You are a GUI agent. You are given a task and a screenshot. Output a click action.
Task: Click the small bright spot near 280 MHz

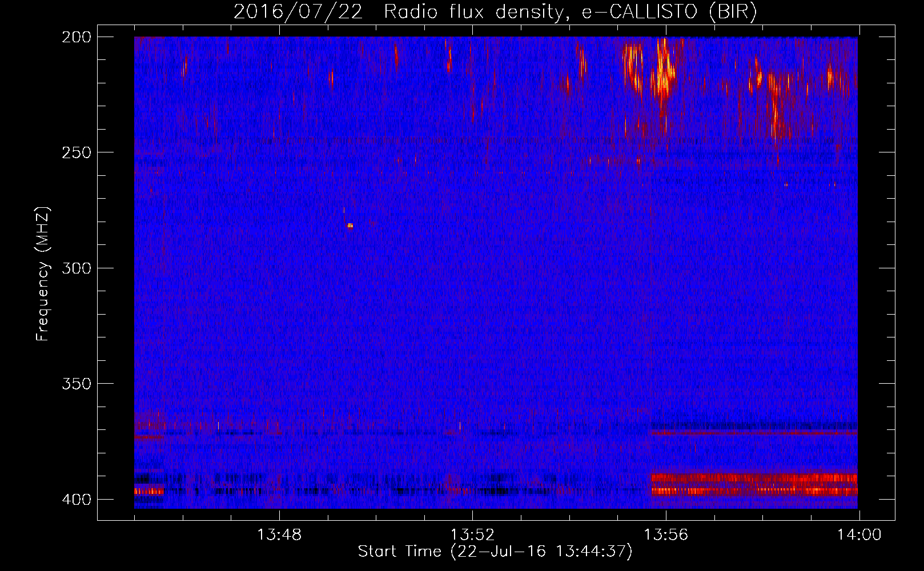point(350,226)
